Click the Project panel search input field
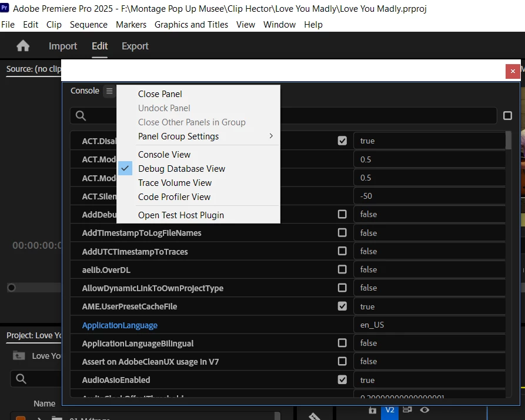Screen dimensions: 525x420 coord(36,379)
